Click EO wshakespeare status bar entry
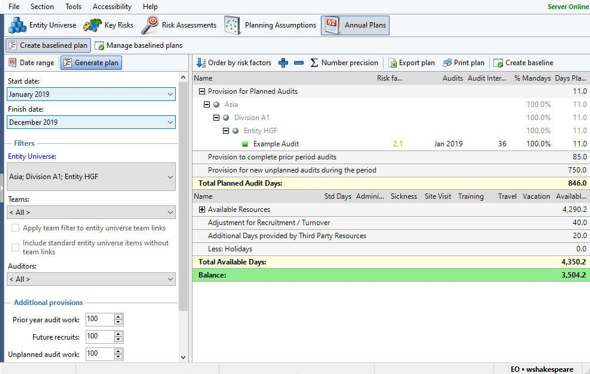 coord(542,369)
